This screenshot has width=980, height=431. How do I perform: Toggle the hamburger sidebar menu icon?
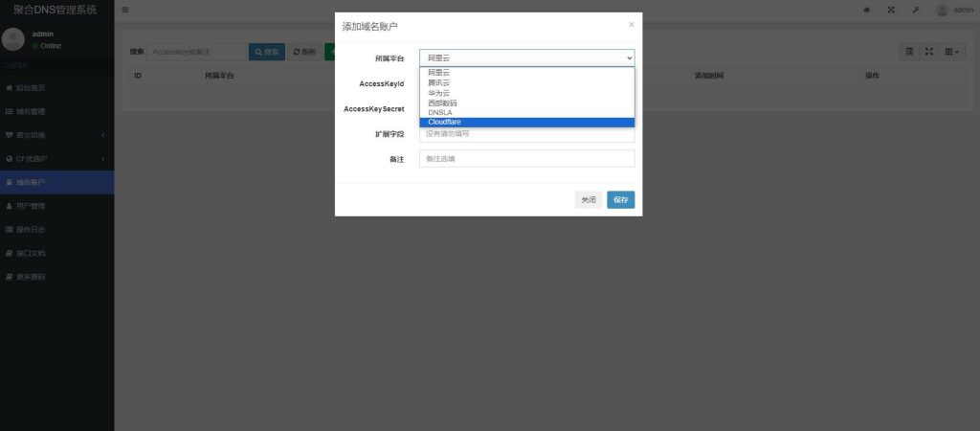click(x=125, y=10)
